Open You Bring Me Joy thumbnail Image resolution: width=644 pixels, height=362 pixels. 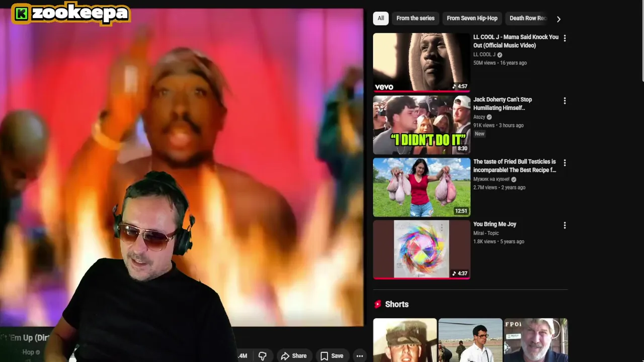coord(421,249)
